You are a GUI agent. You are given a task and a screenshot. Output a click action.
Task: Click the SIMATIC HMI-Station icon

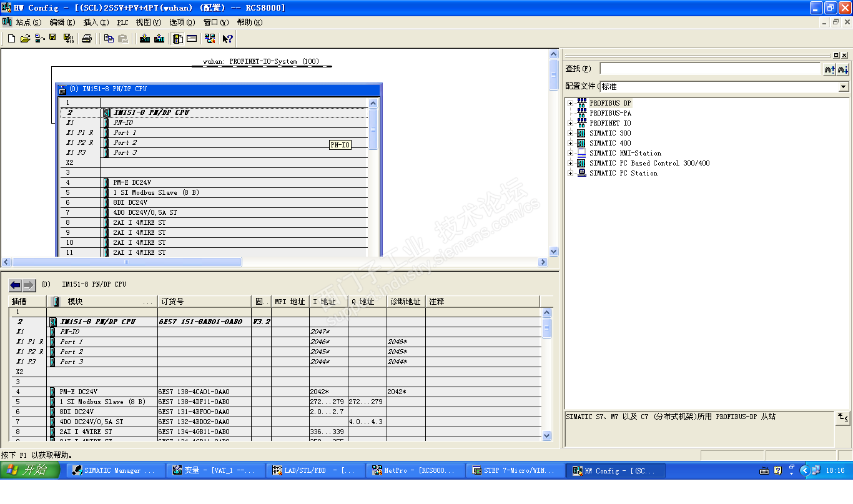click(582, 153)
